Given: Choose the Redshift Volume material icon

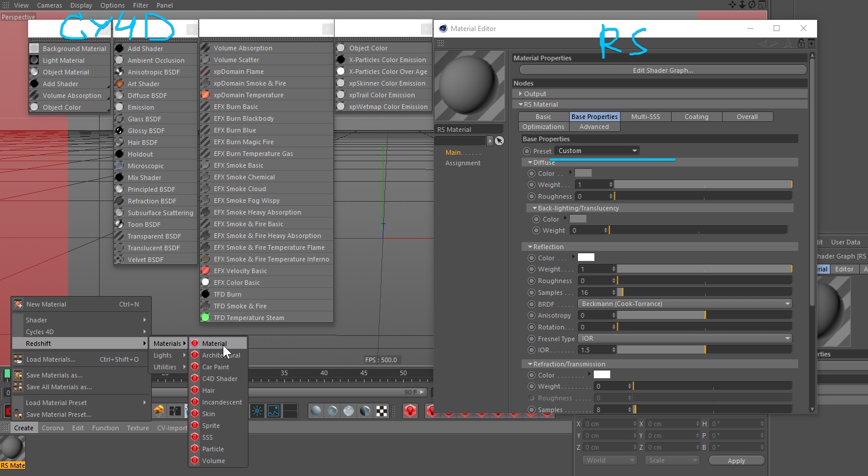Looking at the screenshot, I should [x=195, y=461].
